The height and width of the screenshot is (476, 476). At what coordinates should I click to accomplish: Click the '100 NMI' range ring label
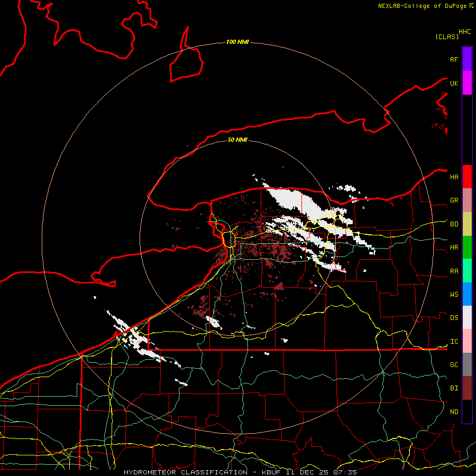point(237,42)
